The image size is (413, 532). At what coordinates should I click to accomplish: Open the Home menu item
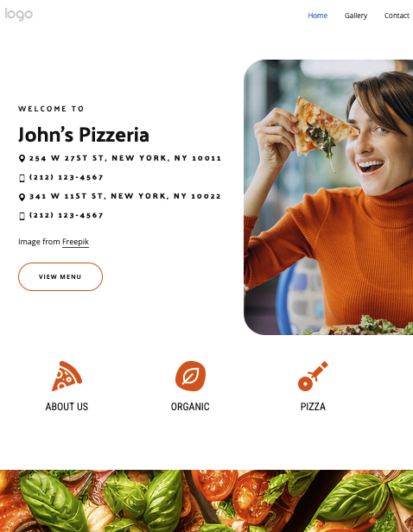317,16
